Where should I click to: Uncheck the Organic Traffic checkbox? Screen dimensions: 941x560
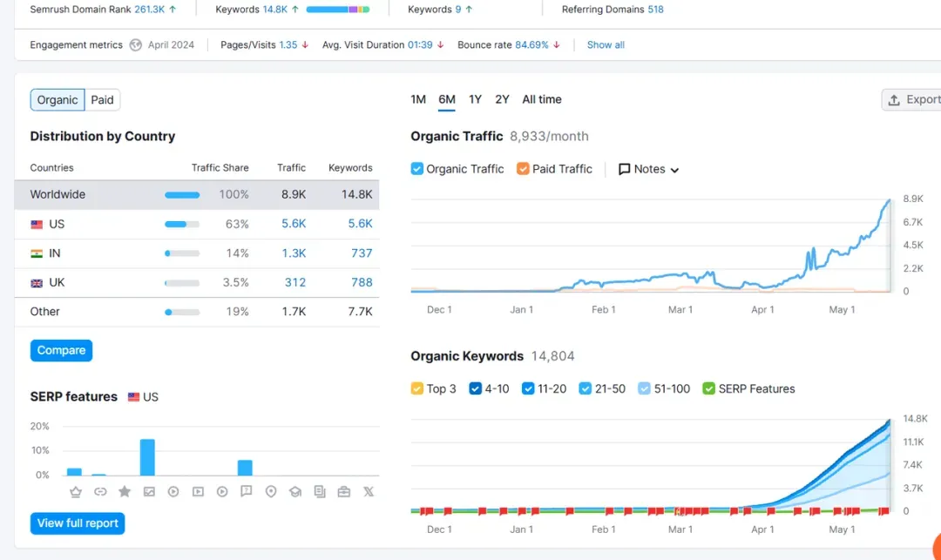pos(417,169)
